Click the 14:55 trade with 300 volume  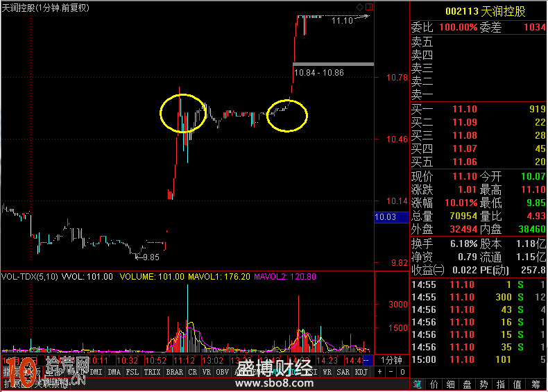[478, 297]
